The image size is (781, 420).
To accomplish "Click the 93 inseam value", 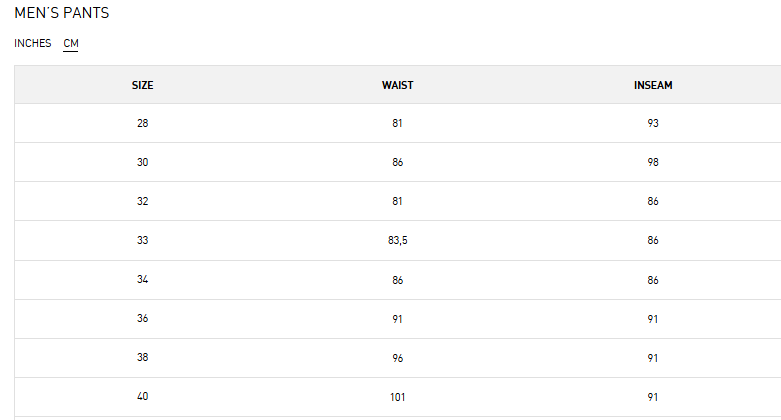I will (x=653, y=123).
